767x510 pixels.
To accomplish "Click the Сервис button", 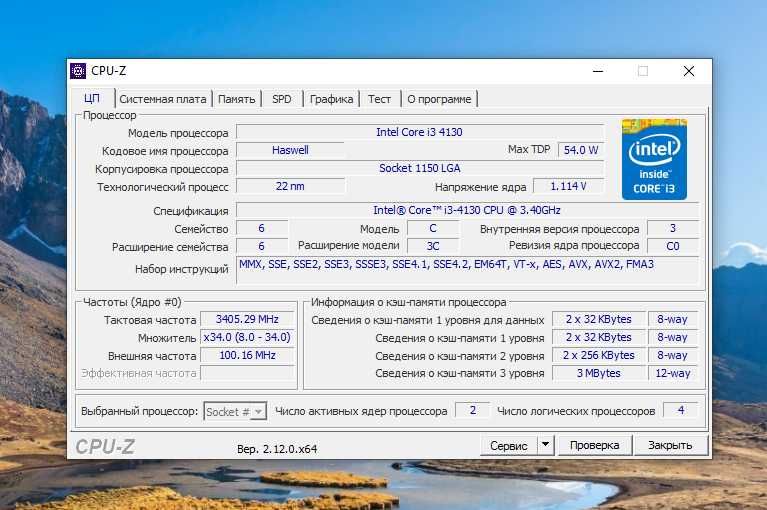I will [x=509, y=445].
